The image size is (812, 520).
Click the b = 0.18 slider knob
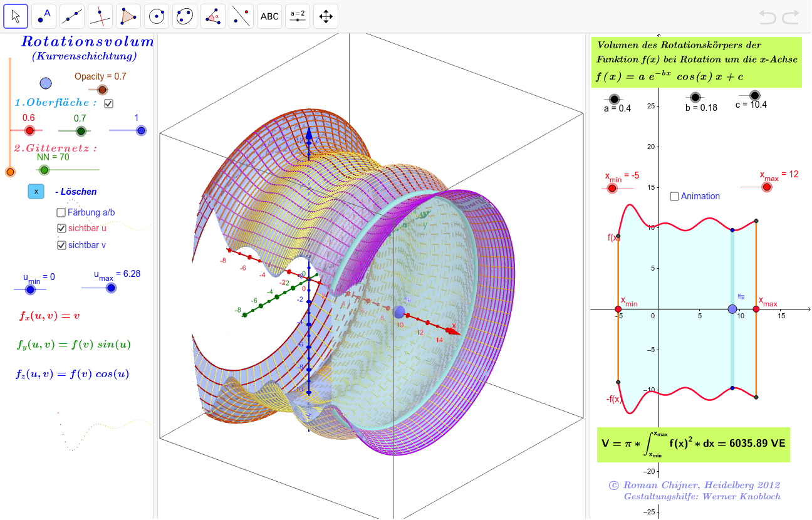click(x=695, y=97)
